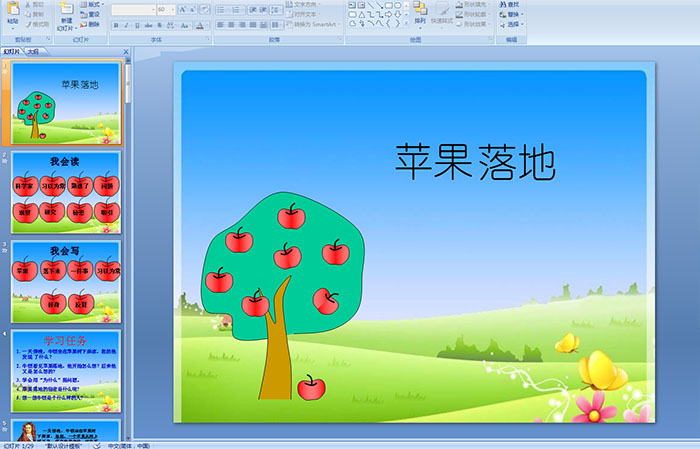Click the Quick Styles (快速样式) button
This screenshot has height=449, width=700.
[442, 13]
